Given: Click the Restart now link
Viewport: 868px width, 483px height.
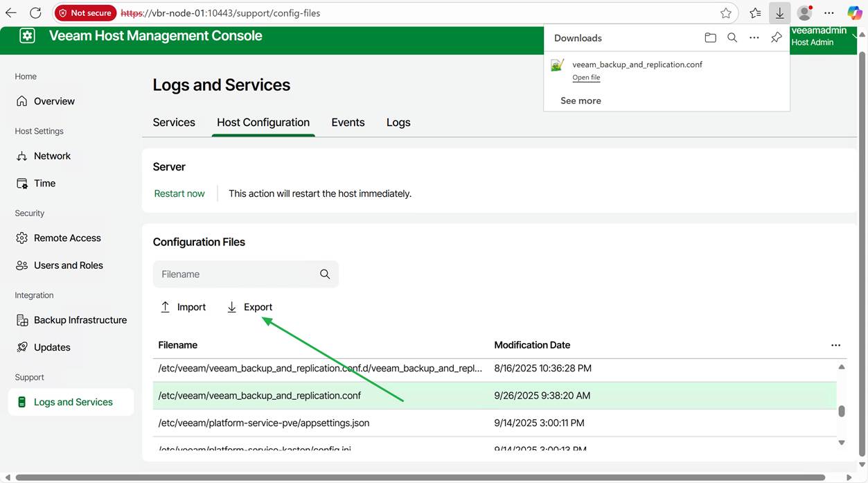Looking at the screenshot, I should click(179, 194).
